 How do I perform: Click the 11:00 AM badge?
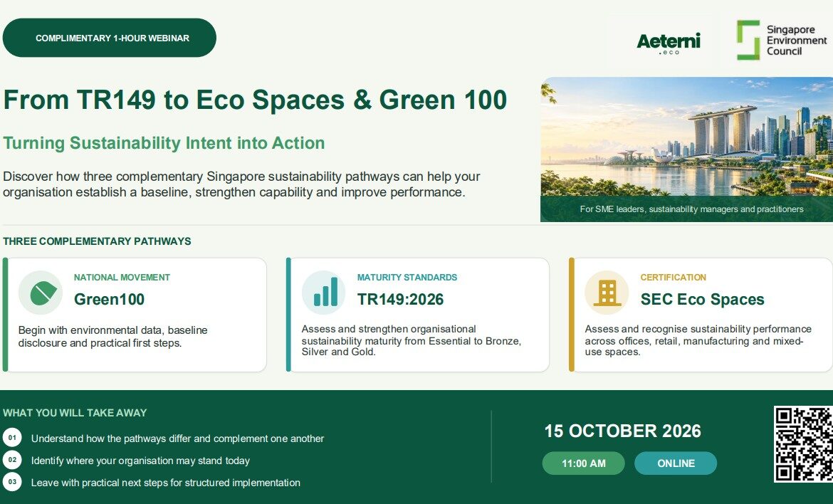click(x=583, y=463)
